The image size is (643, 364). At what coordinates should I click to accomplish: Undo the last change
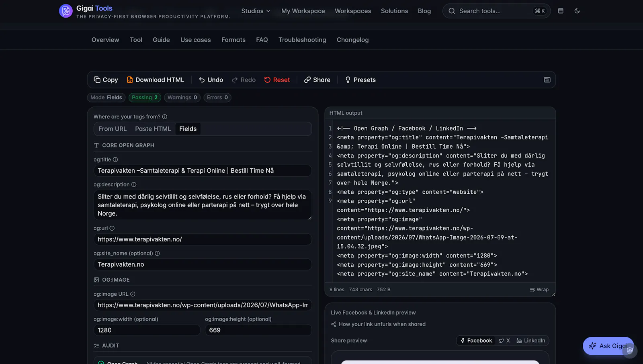click(x=211, y=80)
